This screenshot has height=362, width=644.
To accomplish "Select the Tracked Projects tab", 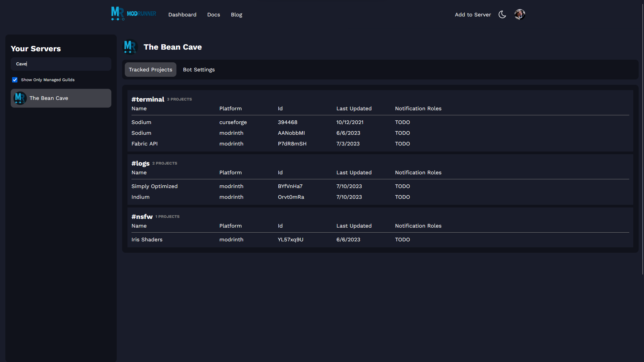I will [150, 70].
